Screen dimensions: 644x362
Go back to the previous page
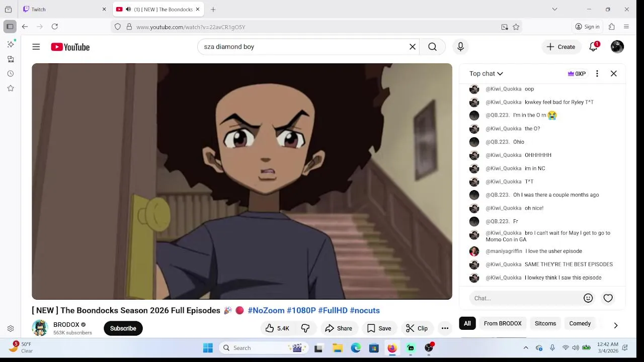[x=25, y=27]
